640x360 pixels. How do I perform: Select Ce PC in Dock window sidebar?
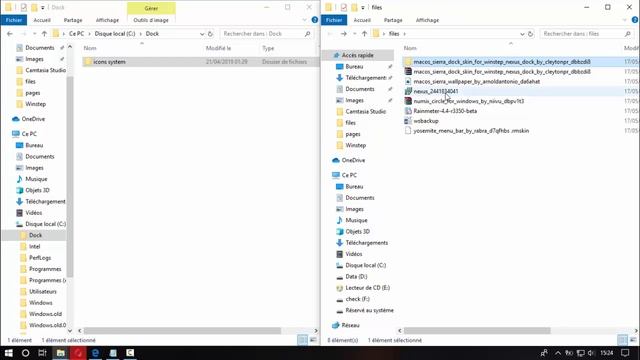click(29, 134)
